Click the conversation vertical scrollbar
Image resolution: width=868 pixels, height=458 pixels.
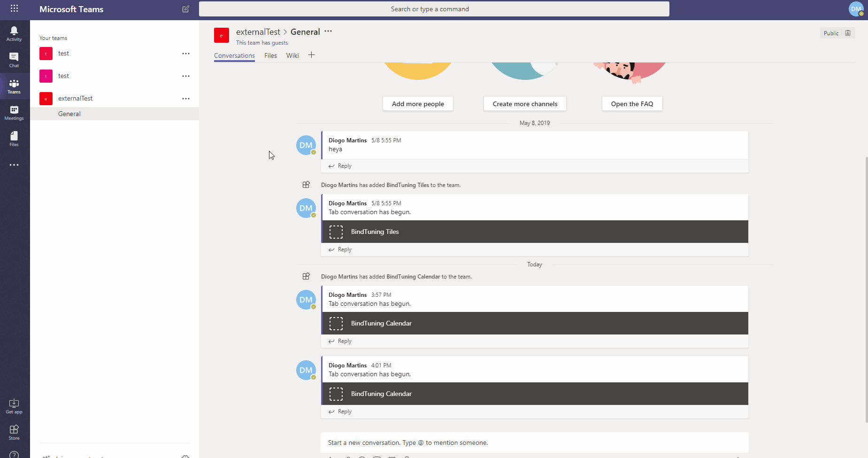(866, 289)
